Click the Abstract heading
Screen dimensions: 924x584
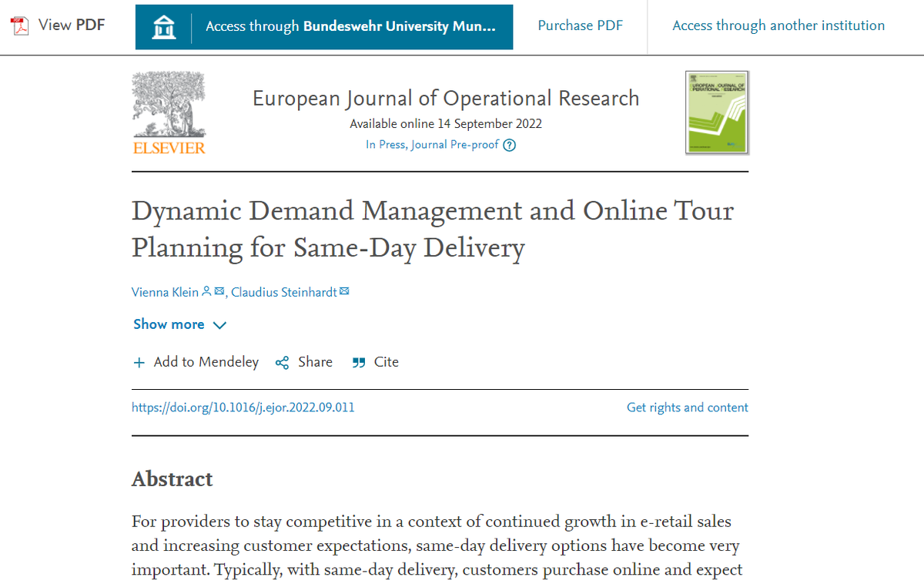coord(172,478)
